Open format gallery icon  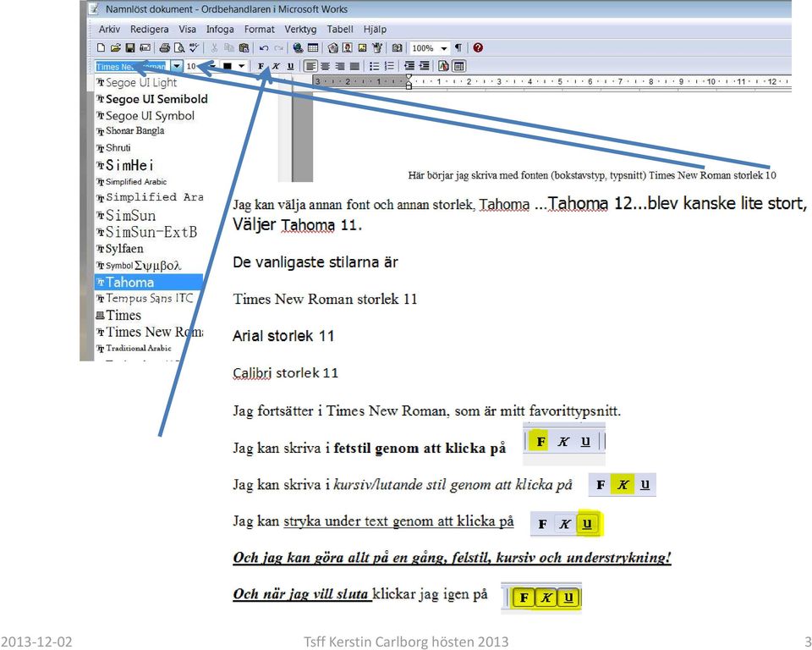(x=444, y=66)
